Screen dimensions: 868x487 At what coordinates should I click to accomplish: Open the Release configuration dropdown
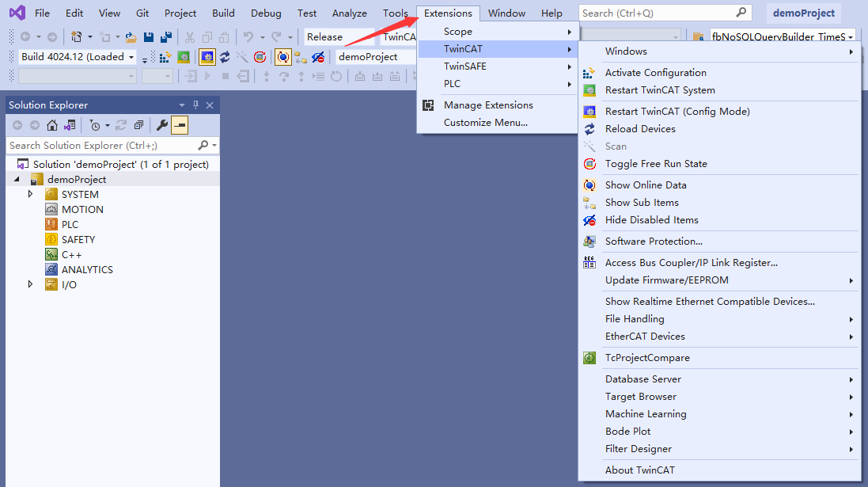tap(339, 36)
